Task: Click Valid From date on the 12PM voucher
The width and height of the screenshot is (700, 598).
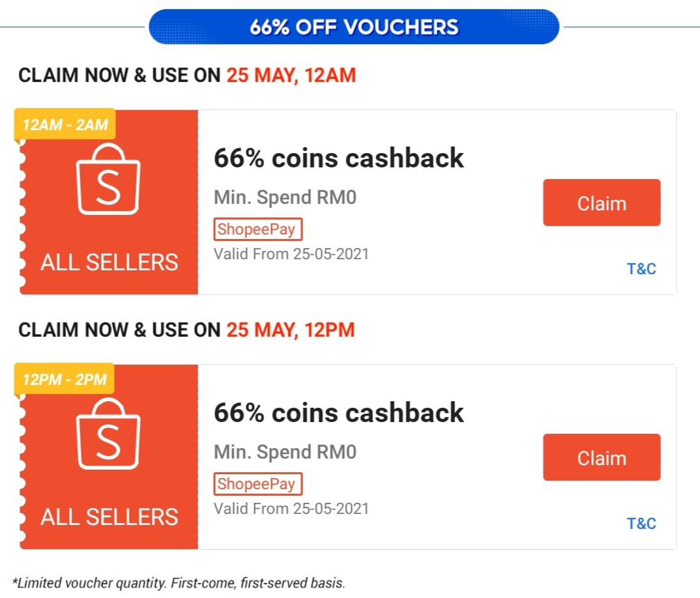Action: click(x=291, y=508)
